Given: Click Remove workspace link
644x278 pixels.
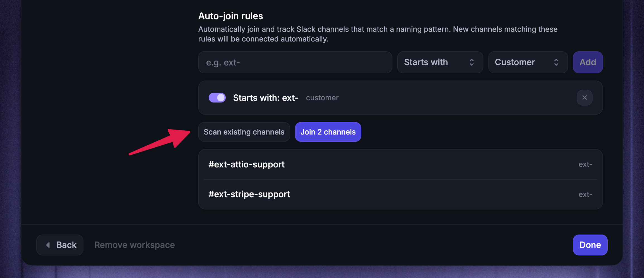Looking at the screenshot, I should [134, 245].
